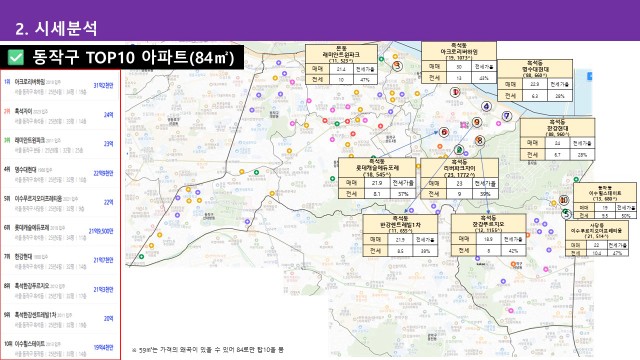
Task: Click the footnote about 59㎡ price distortion
Action: coord(208,350)
